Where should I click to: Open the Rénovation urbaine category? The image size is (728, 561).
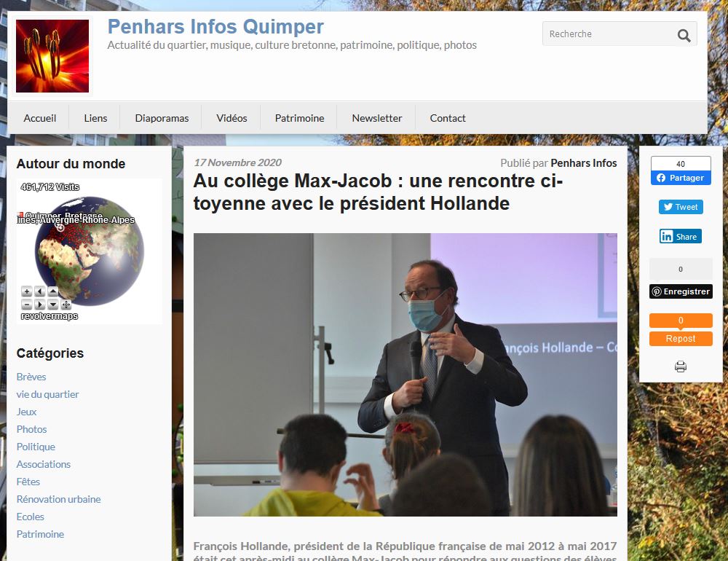click(58, 499)
